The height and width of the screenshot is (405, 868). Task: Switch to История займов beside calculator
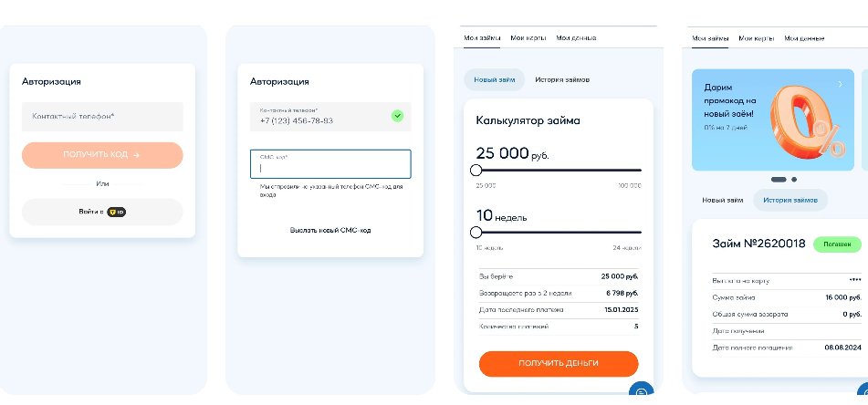[x=562, y=79]
